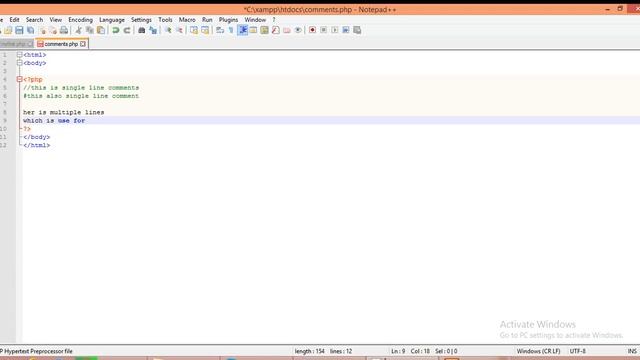Collapse the red <?php fold marker on line 4
The width and height of the screenshot is (640, 360).
click(x=20, y=79)
